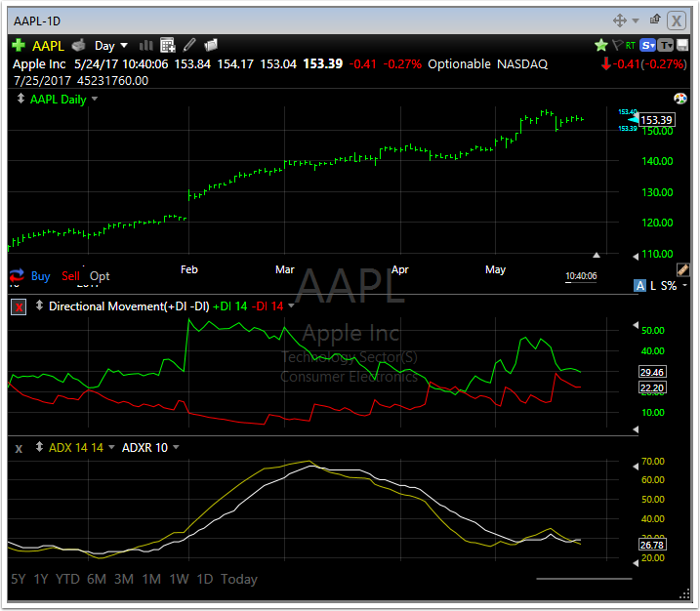The height and width of the screenshot is (611, 700).
Task: Open the chart template folder icon
Action: click(x=211, y=45)
